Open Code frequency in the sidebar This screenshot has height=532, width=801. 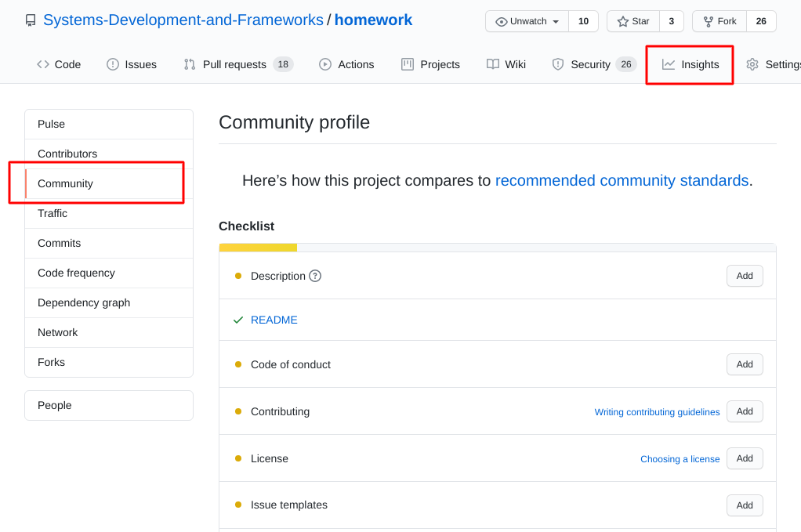pos(109,273)
